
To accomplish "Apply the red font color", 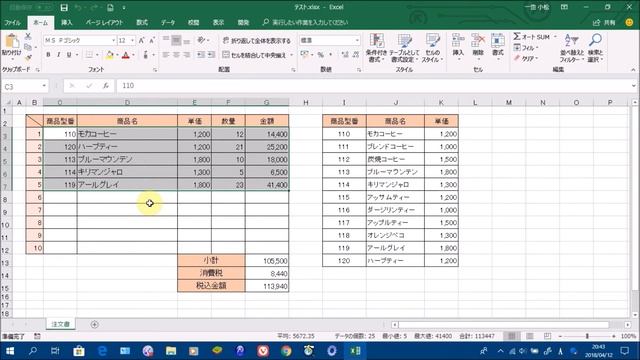I will click(x=126, y=55).
